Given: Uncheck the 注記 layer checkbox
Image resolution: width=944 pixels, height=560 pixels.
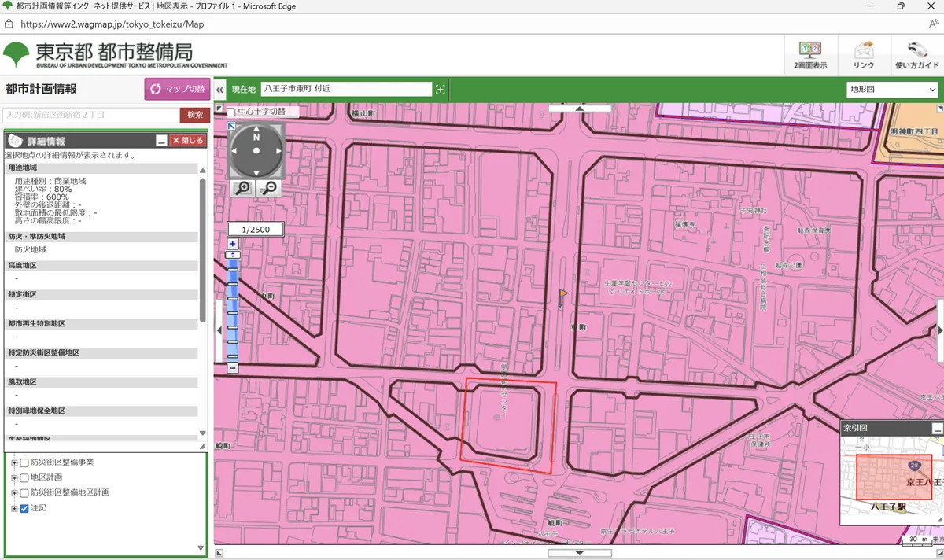Looking at the screenshot, I should [24, 508].
